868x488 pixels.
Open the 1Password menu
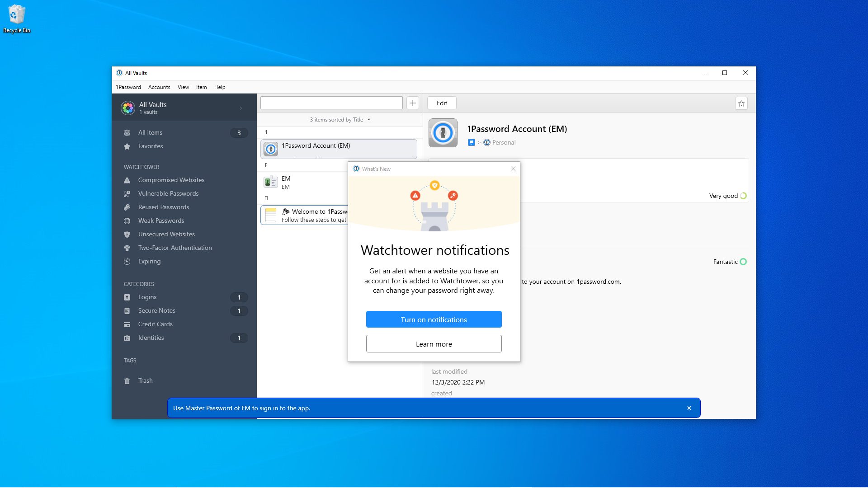point(128,87)
